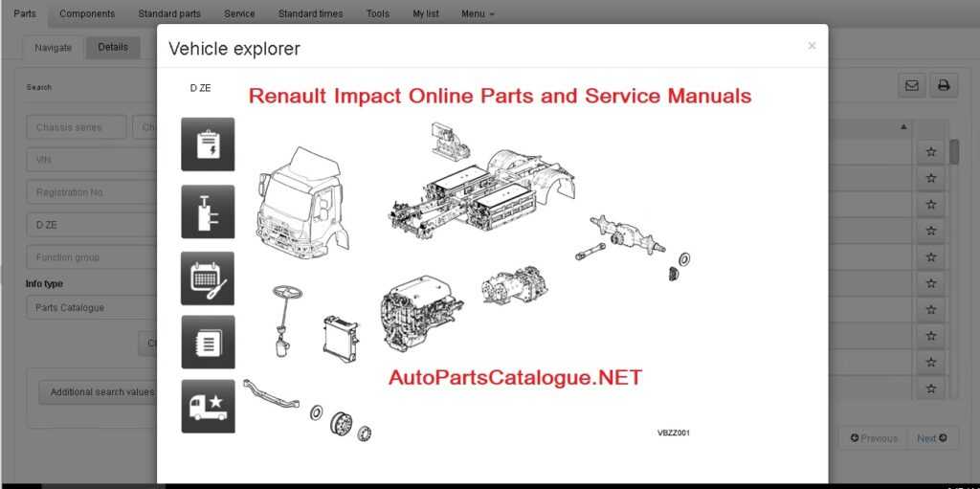The width and height of the screenshot is (980, 489).
Task: Close the Vehicle explorer dialog
Action: click(812, 46)
